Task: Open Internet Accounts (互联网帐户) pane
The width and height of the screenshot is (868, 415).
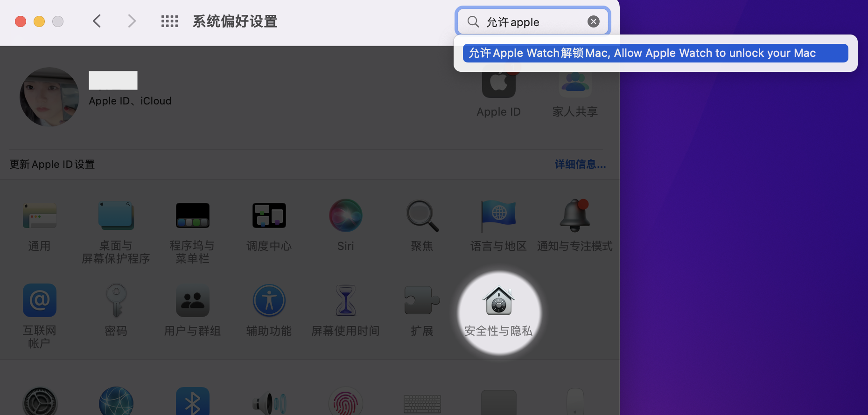Action: 40,301
